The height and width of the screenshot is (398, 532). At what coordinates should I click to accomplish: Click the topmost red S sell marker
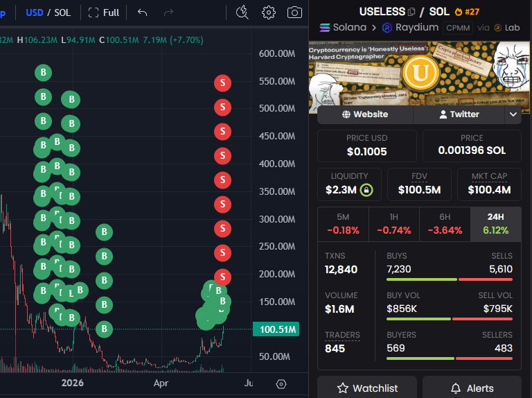click(222, 83)
